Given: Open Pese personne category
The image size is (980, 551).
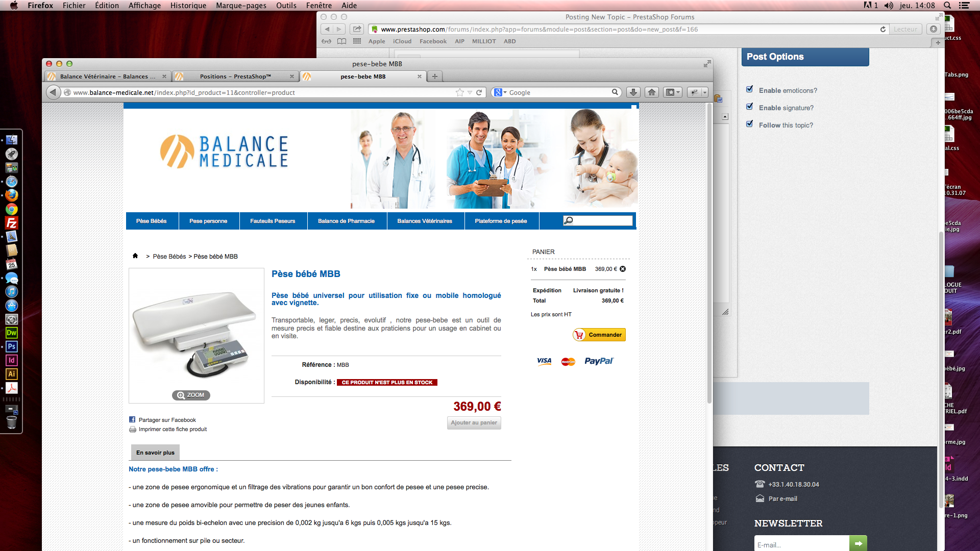Looking at the screenshot, I should coord(208,221).
